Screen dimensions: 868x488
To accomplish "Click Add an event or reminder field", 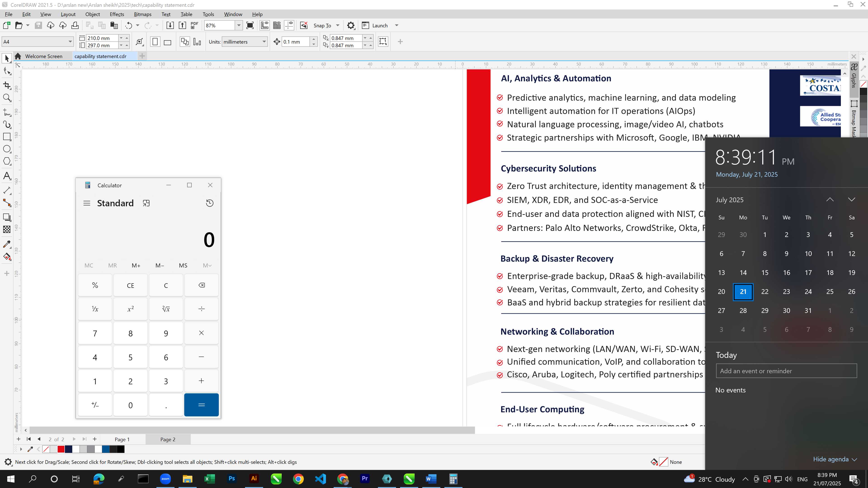I will (x=786, y=371).
